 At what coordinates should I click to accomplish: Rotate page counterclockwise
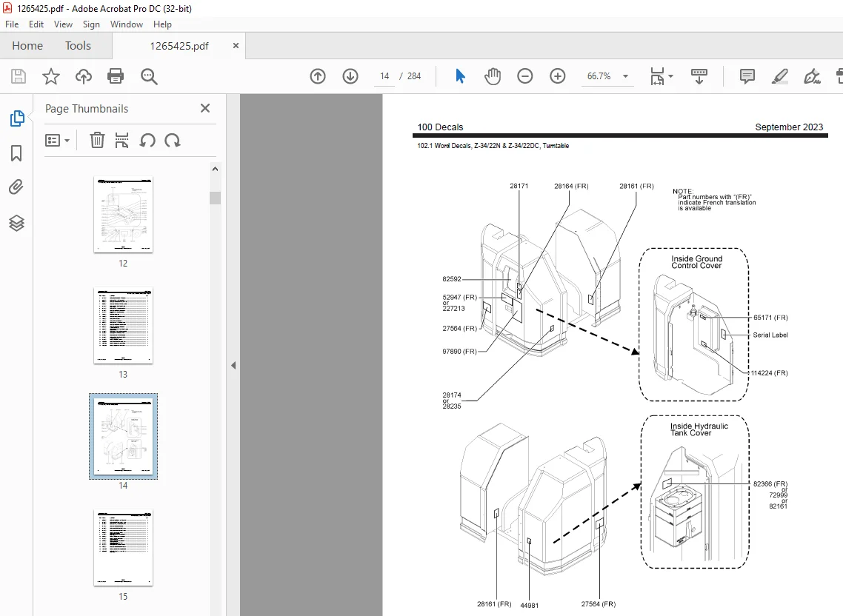point(147,140)
